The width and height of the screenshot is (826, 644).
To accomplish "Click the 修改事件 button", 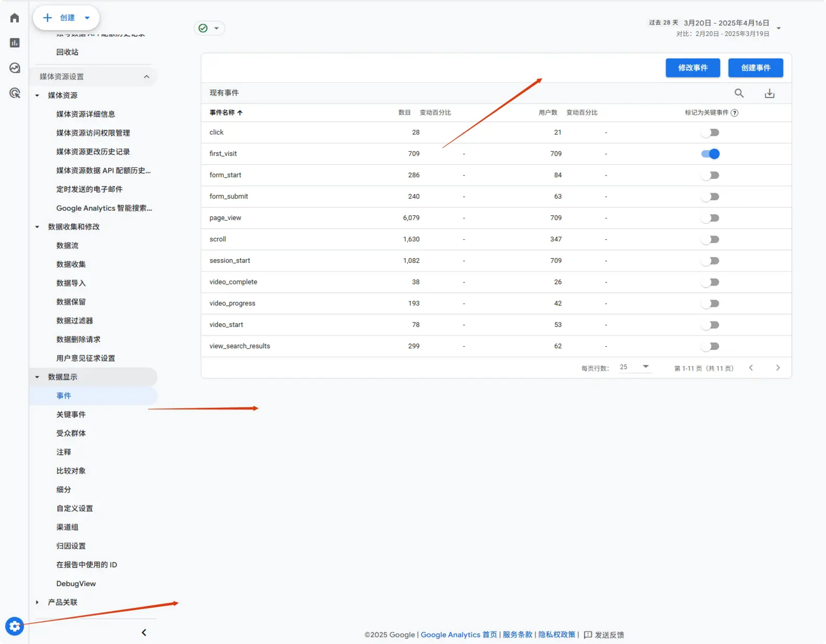I will pyautogui.click(x=692, y=68).
